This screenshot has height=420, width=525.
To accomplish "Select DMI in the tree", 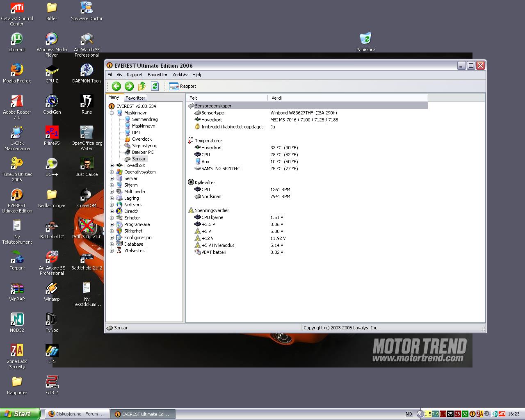I will tap(136, 132).
